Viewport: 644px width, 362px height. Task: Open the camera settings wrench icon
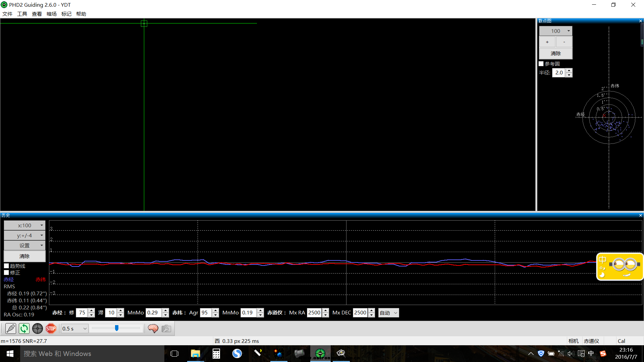[166, 328]
